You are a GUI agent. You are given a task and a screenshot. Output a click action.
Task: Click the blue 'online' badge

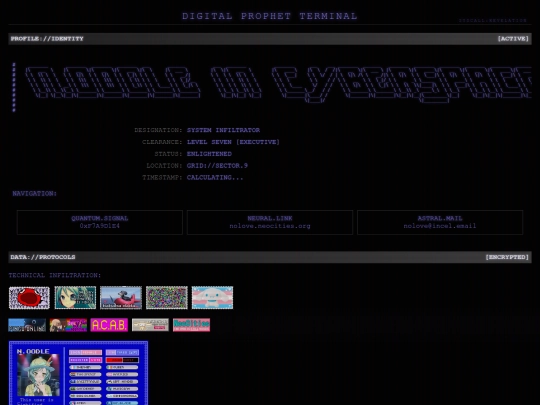coord(27,325)
